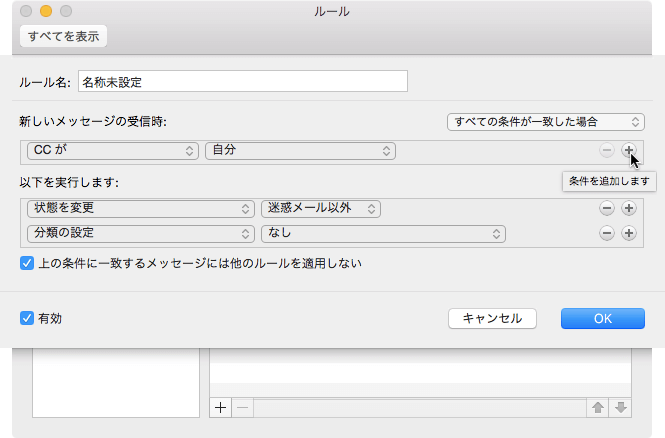665x438 pixels.
Task: Add a new condition with plus icon
Action: tap(628, 150)
